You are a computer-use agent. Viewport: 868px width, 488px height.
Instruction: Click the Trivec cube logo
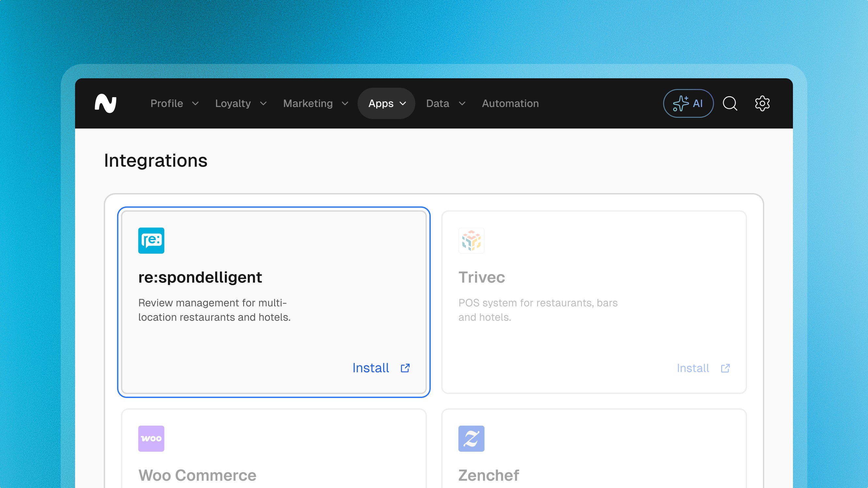(x=471, y=240)
